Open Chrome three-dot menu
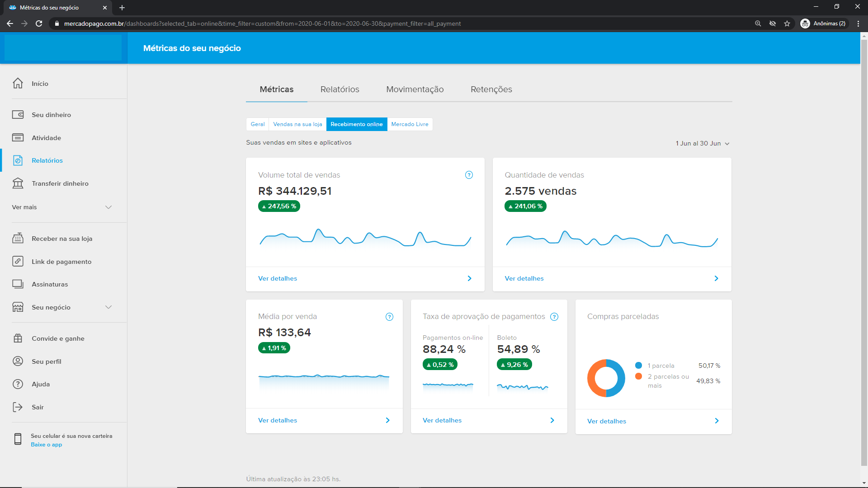The width and height of the screenshot is (868, 488). pos(858,23)
